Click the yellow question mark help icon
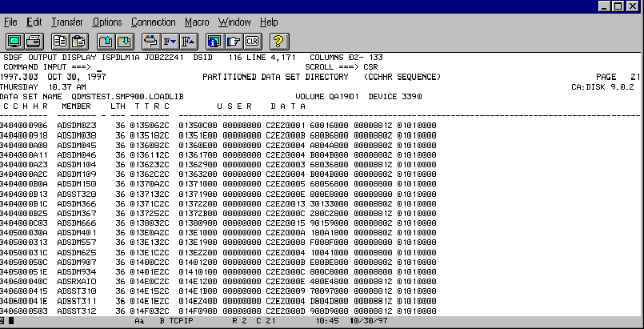This screenshot has width=644, height=329. [279, 42]
